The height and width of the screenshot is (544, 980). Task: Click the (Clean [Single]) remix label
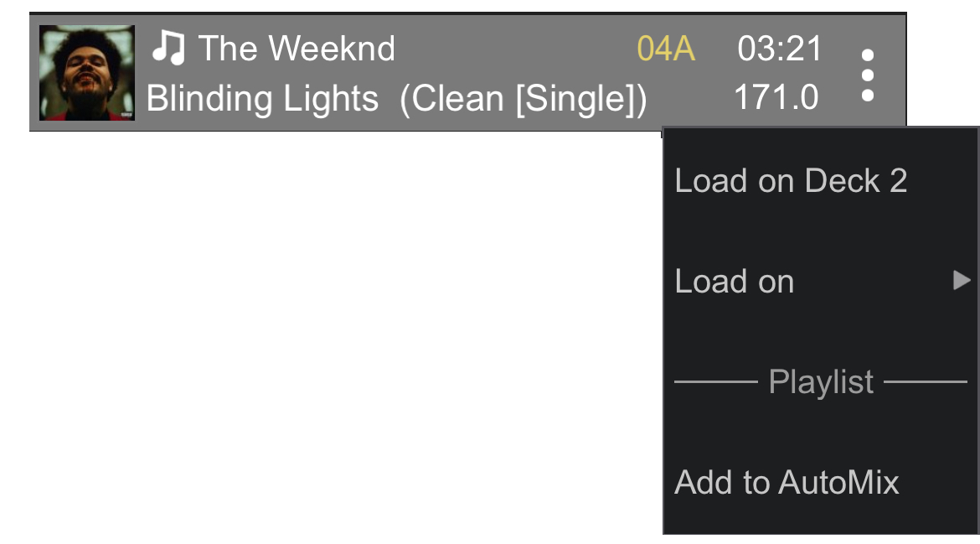(524, 99)
